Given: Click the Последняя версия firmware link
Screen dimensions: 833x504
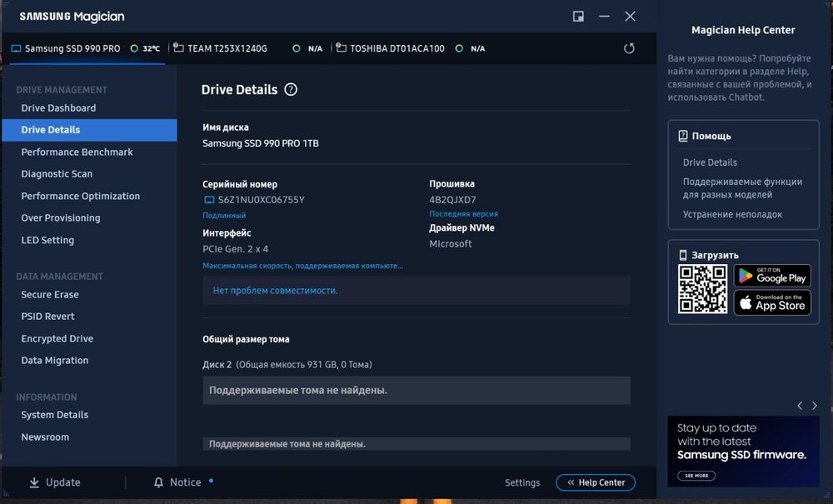Looking at the screenshot, I should 464,213.
